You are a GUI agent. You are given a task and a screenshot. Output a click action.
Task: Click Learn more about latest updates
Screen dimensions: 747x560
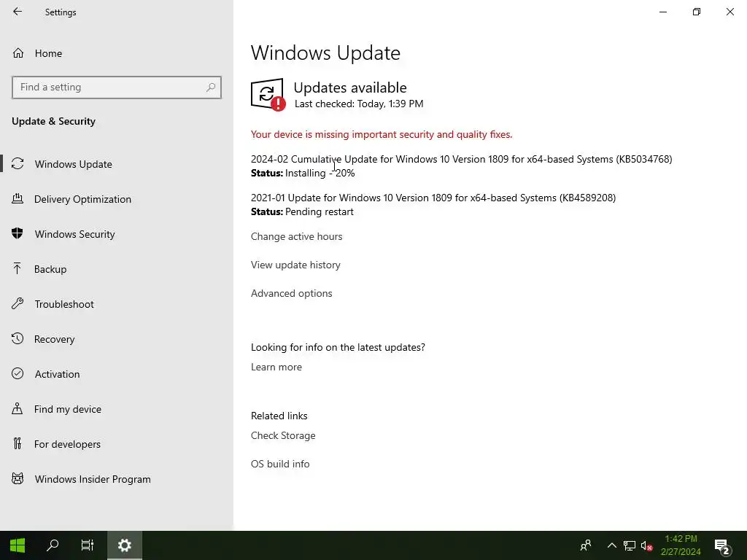[x=276, y=367]
